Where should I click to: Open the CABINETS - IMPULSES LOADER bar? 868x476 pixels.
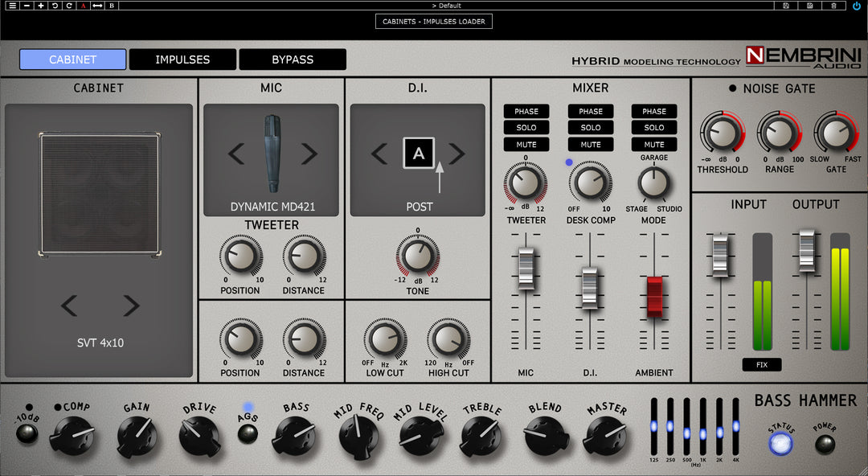[434, 21]
